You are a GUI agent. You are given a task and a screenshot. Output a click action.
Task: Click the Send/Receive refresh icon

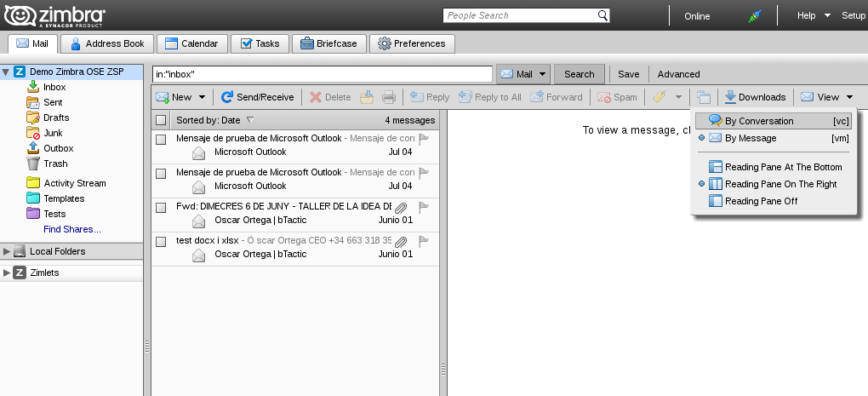tap(227, 97)
